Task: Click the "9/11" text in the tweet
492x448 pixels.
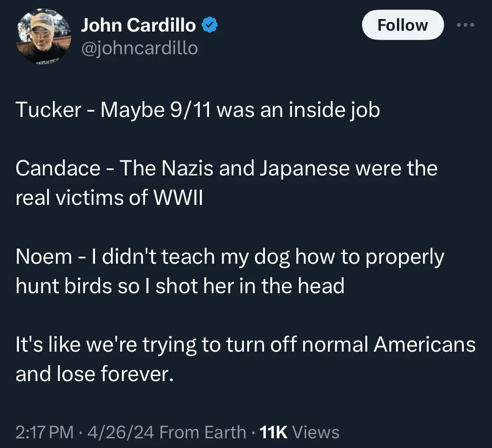Action: click(190, 110)
